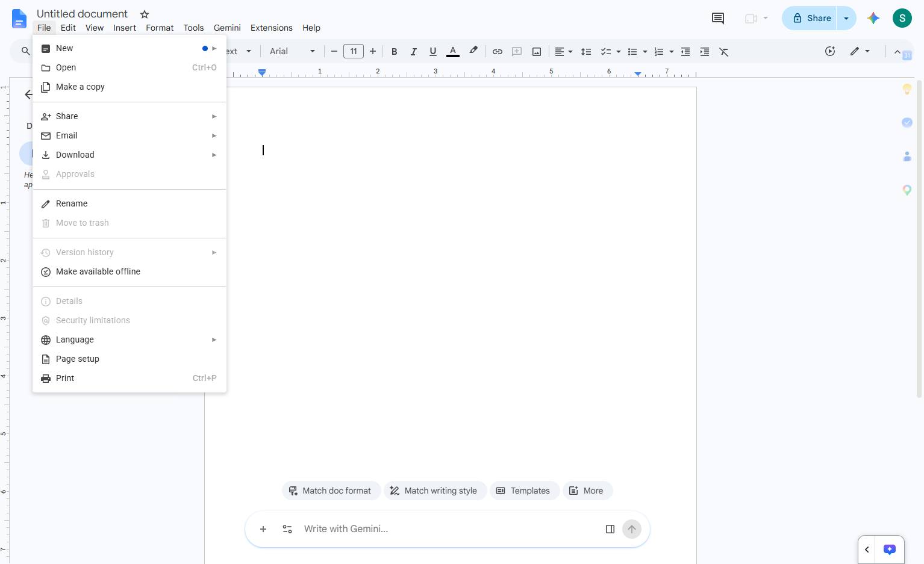Viewport: 924px width, 564px height.
Task: Open the Share button dropdown arrow
Action: coord(846,18)
